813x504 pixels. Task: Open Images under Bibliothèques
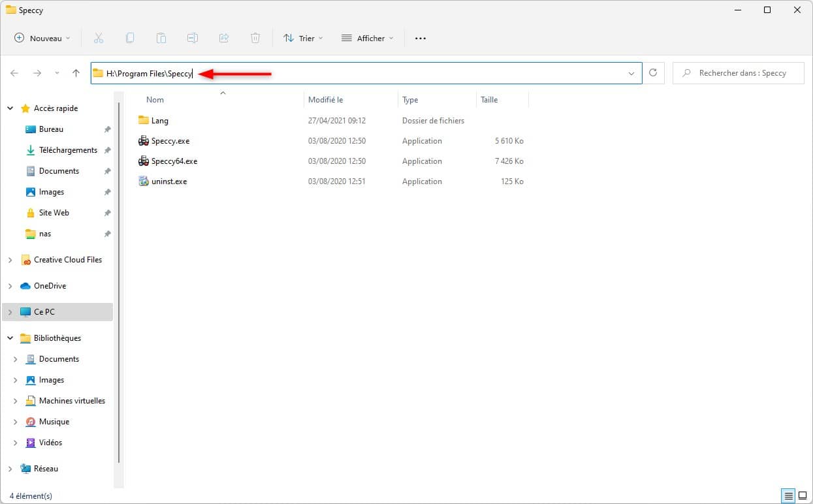click(x=52, y=380)
